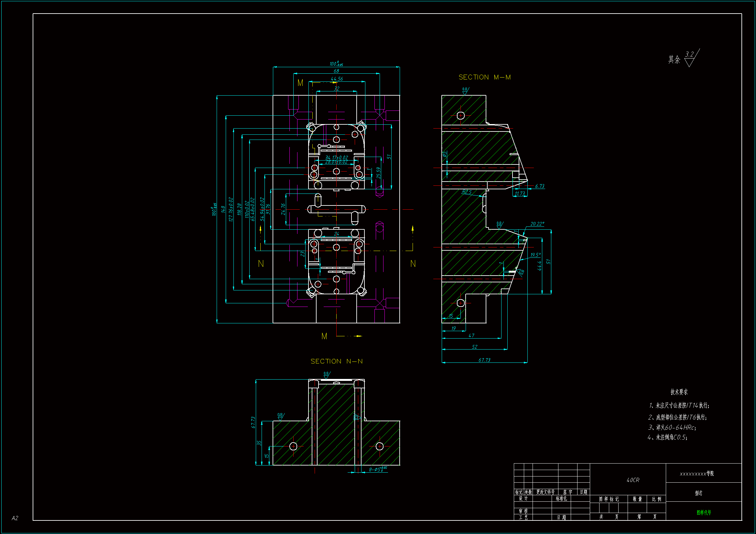756x534 pixels.
Task: Click the SECTION M-M view title
Action: [484, 77]
